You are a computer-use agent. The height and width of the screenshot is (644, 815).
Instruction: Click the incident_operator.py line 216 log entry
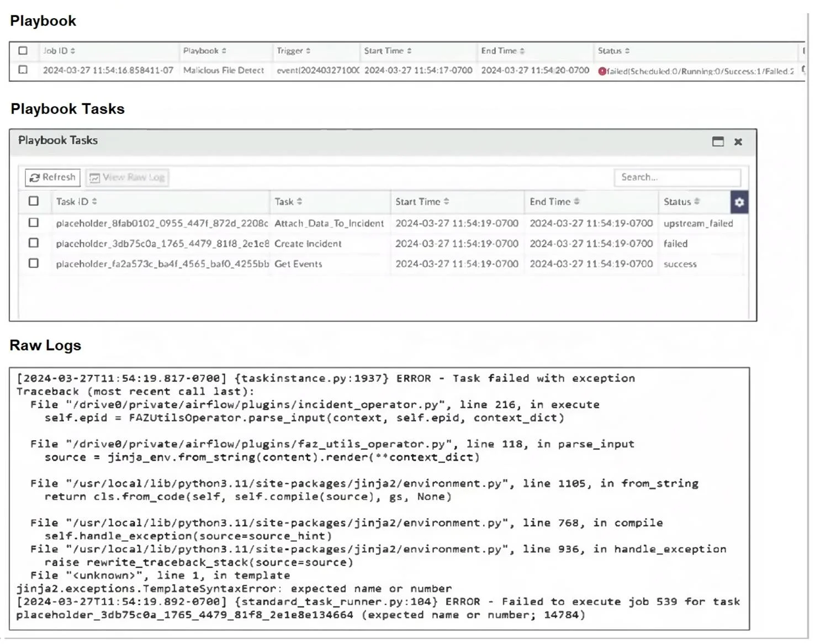coord(315,405)
